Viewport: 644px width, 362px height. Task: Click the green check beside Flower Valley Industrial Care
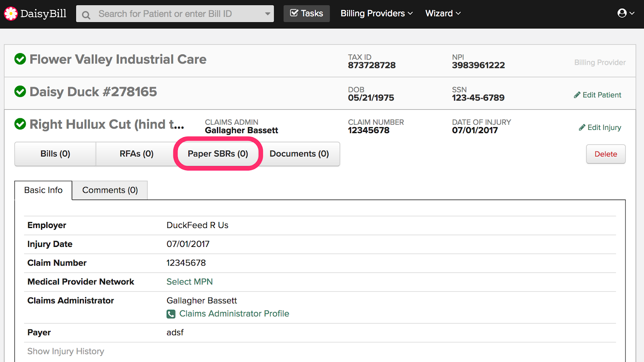point(20,59)
